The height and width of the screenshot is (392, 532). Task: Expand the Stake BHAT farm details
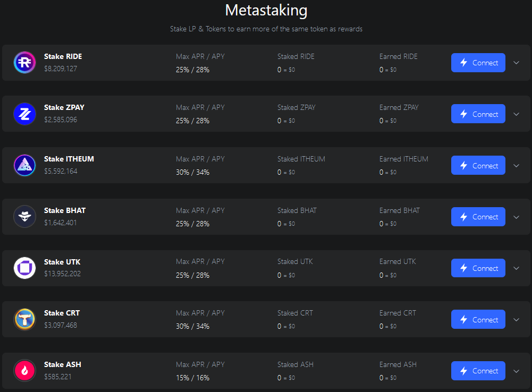tap(516, 217)
